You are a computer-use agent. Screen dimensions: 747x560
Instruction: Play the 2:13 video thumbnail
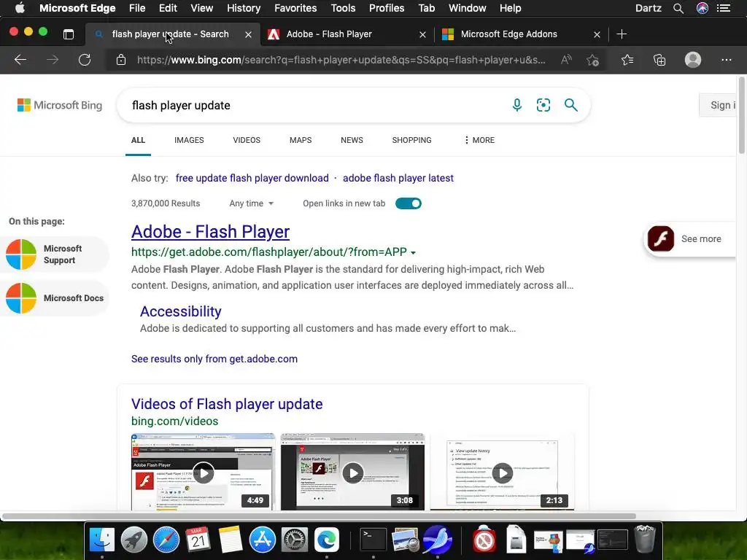click(502, 472)
